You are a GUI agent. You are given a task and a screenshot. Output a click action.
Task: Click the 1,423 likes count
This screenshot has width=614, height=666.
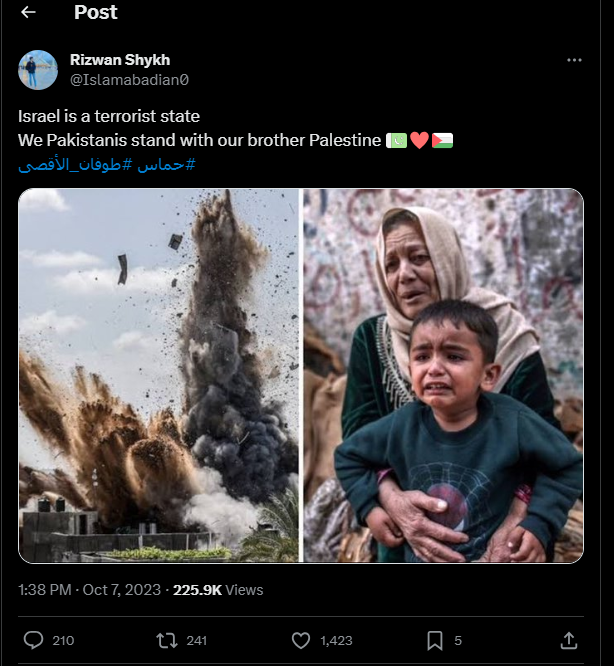pos(336,640)
